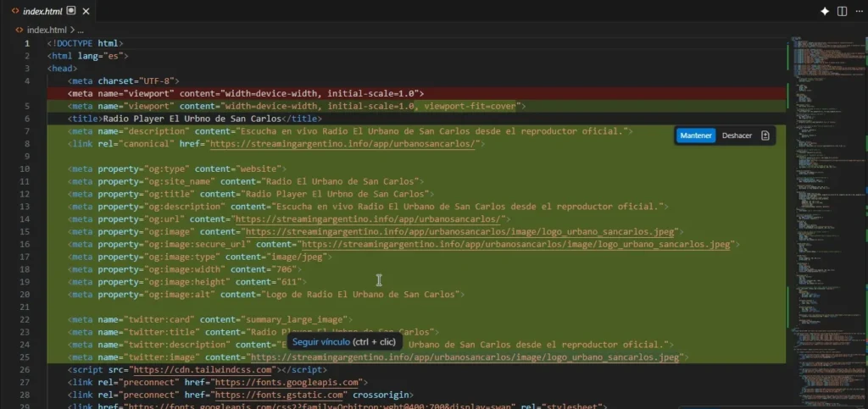Click the HTML file icon in the breadcrumb

coord(19,30)
